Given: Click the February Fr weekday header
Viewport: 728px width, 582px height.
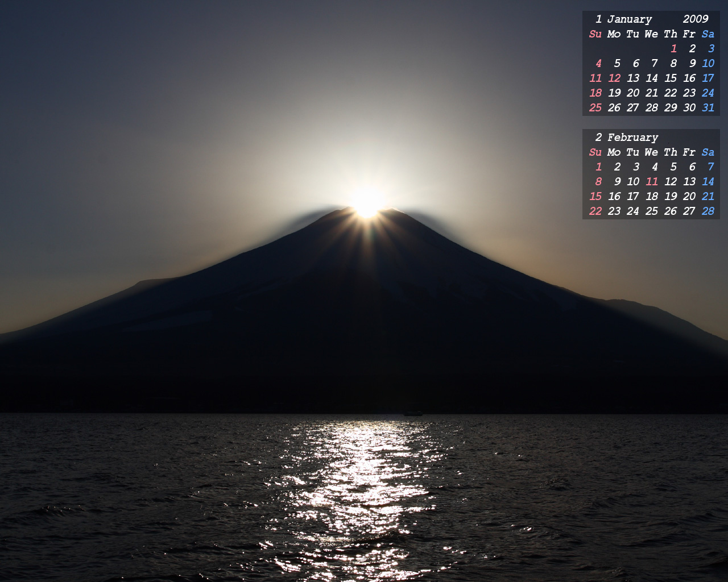Looking at the screenshot, I should pyautogui.click(x=689, y=152).
